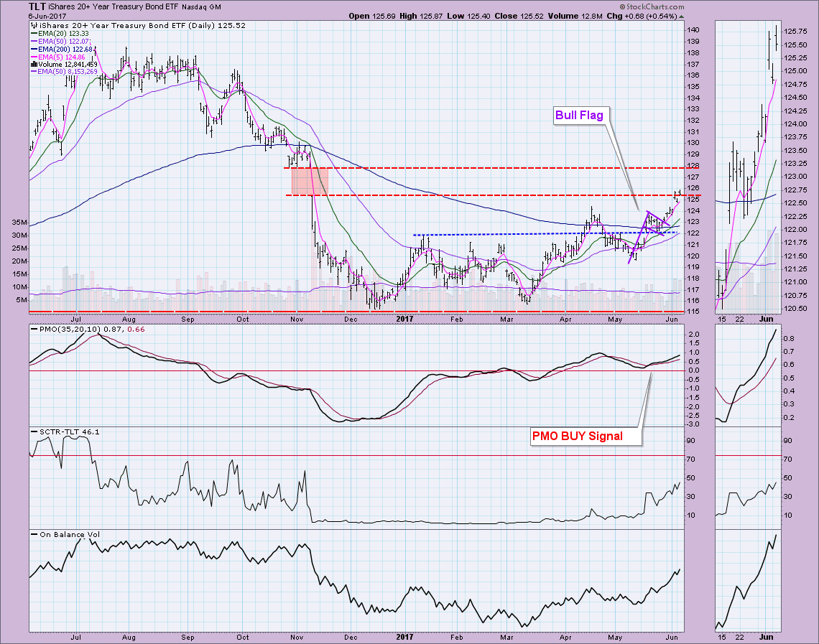Click the Nov label under the price panel
Screen dimensions: 819x644
pos(296,319)
